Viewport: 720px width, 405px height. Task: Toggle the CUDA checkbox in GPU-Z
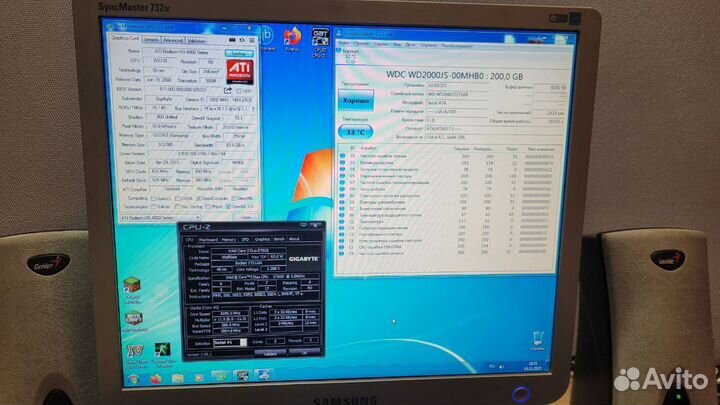(x=177, y=199)
